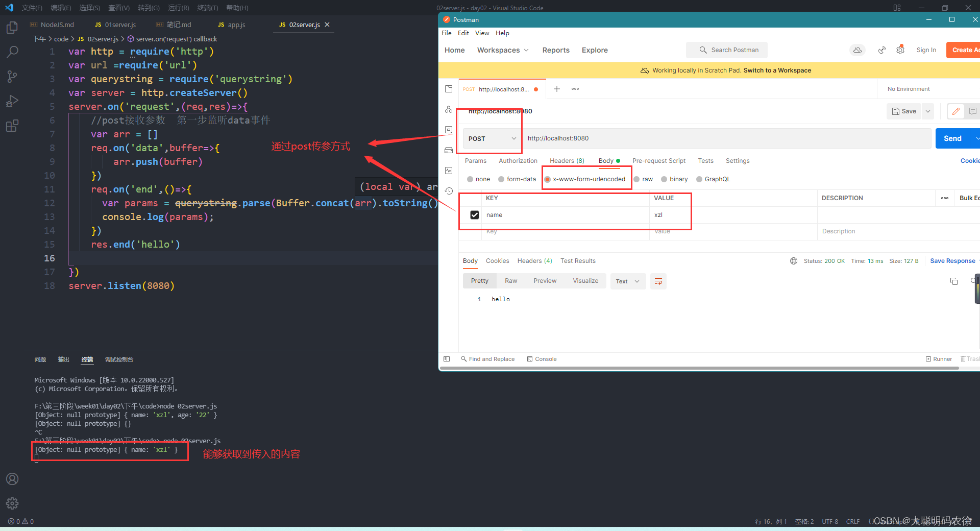Switch to the Pre-request Script tab

click(x=659, y=161)
